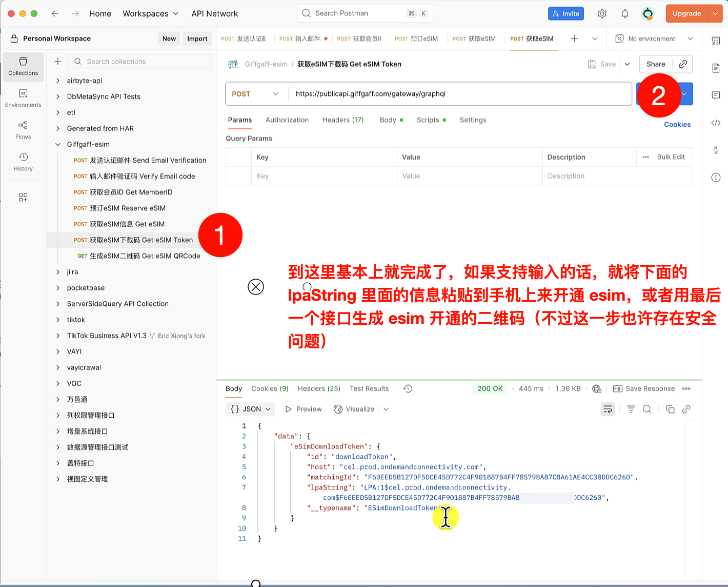Collapse the Giffgaff-esim collection
The width and height of the screenshot is (728, 587).
57,144
